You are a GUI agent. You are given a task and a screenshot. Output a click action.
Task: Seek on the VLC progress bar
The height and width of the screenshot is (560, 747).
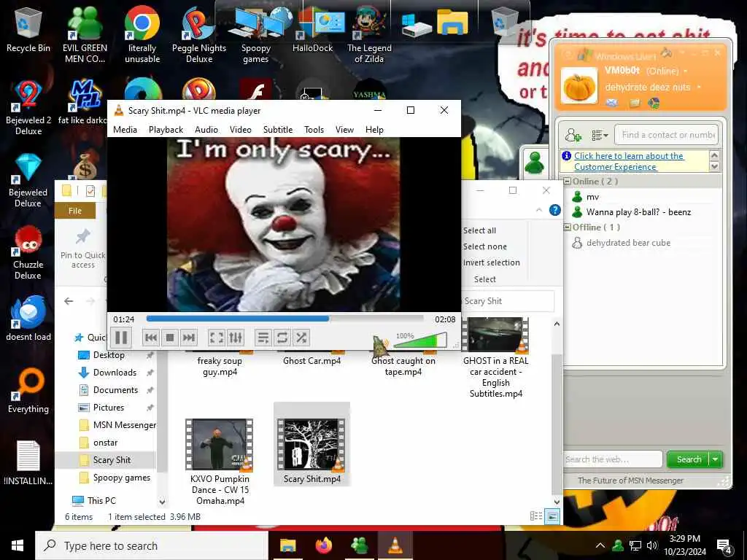(x=285, y=319)
